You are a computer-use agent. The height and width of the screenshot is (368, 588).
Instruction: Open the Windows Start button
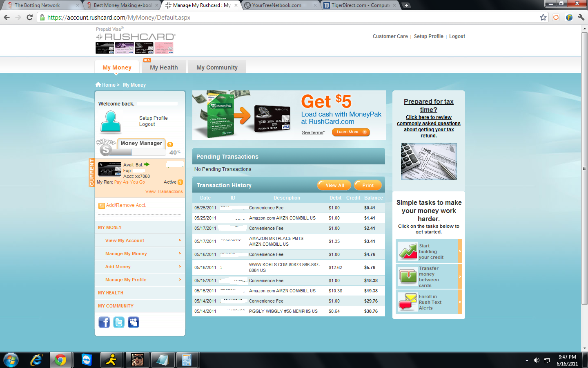click(x=11, y=360)
